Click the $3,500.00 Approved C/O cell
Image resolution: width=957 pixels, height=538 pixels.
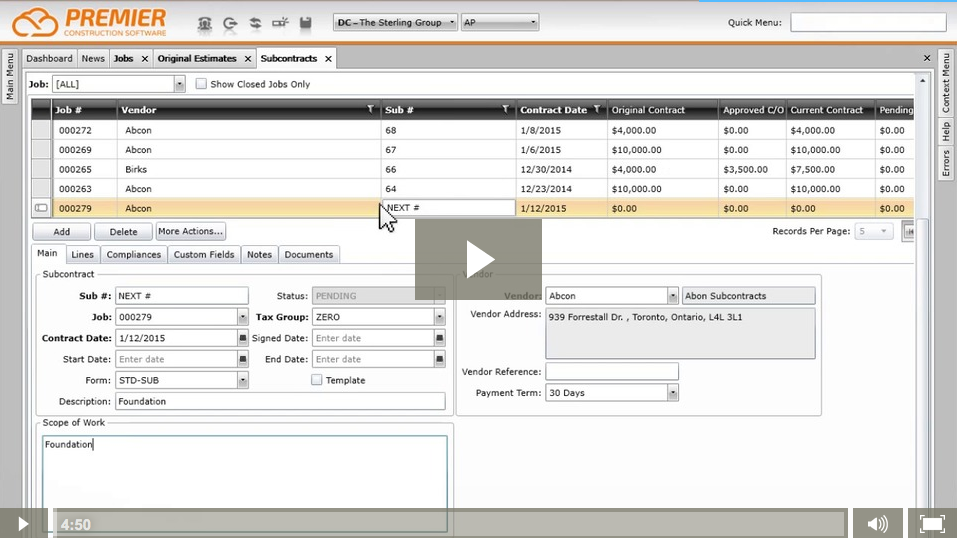point(752,169)
